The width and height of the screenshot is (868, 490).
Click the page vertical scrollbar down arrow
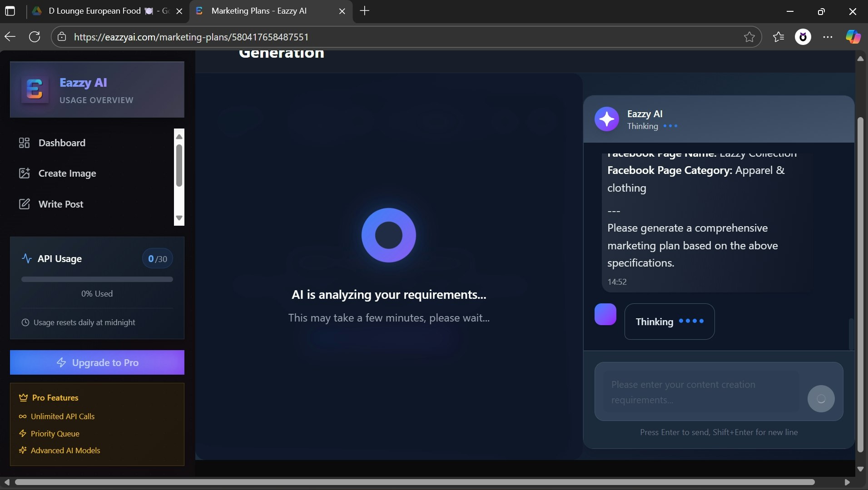tap(860, 469)
